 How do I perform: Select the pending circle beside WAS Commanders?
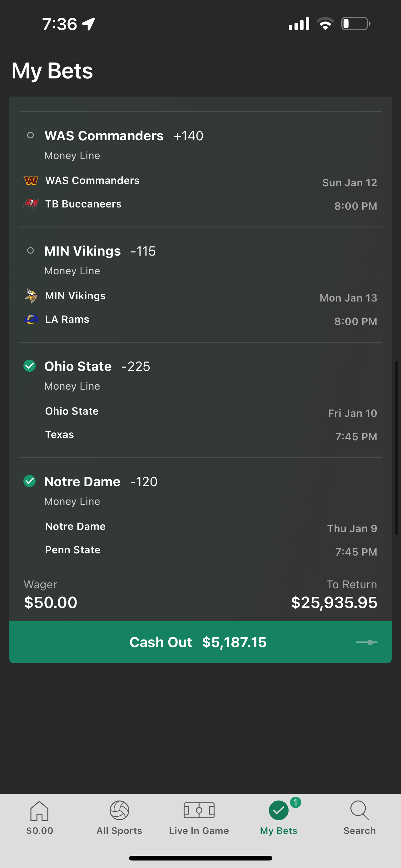[30, 136]
